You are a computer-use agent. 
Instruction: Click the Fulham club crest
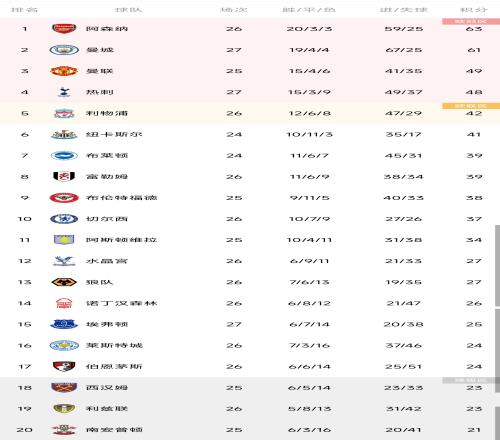64,177
